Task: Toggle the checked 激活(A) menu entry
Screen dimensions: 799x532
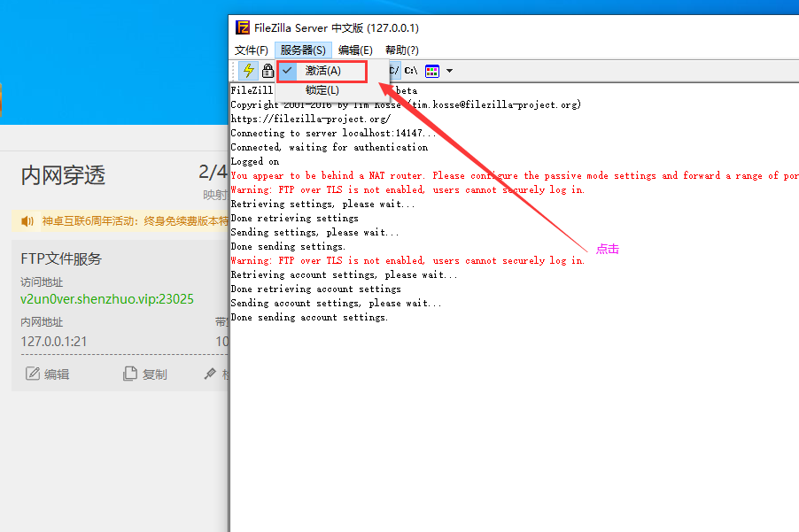Action: [322, 71]
